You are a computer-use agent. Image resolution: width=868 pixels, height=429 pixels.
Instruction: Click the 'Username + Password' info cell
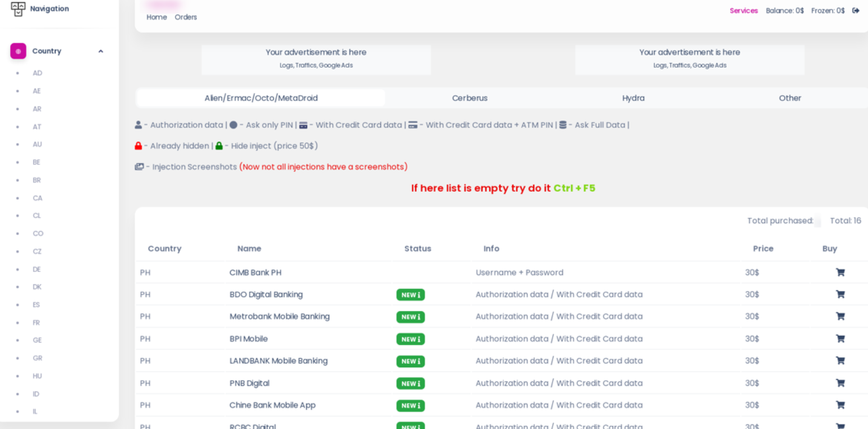pyautogui.click(x=520, y=273)
